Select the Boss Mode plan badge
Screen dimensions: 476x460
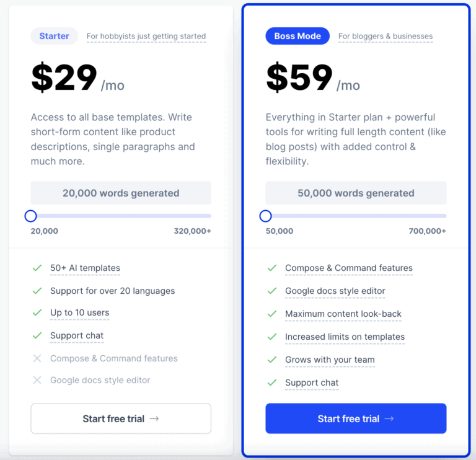point(297,36)
